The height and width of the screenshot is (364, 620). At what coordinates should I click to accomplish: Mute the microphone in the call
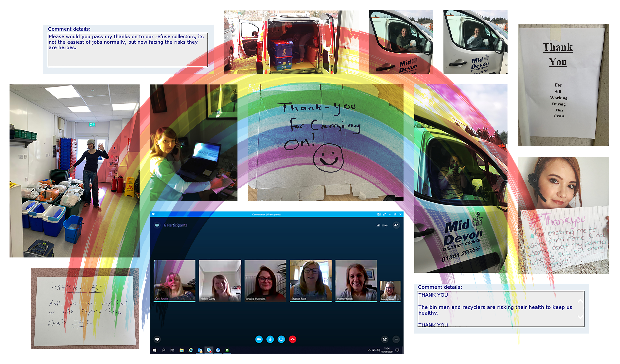click(270, 339)
